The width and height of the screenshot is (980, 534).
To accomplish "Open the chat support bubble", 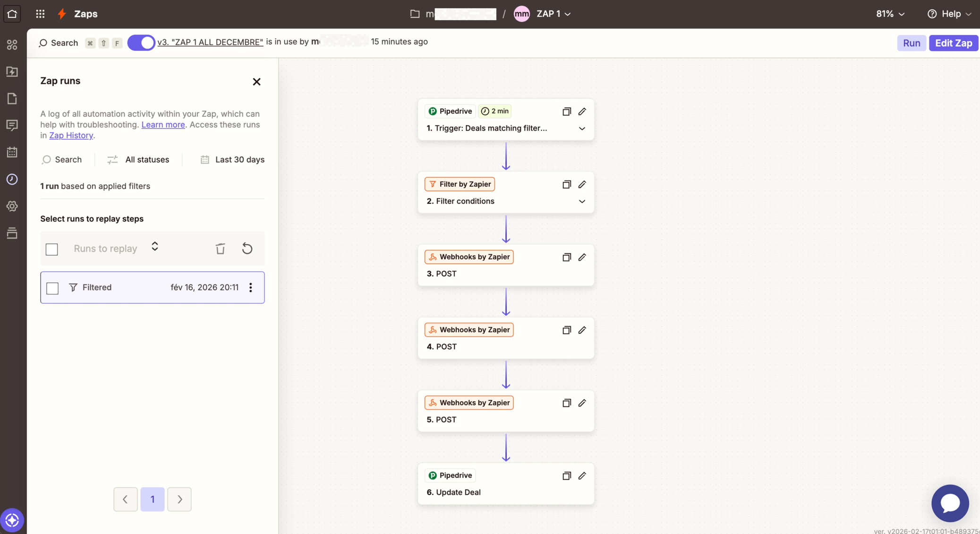I will coord(950,503).
